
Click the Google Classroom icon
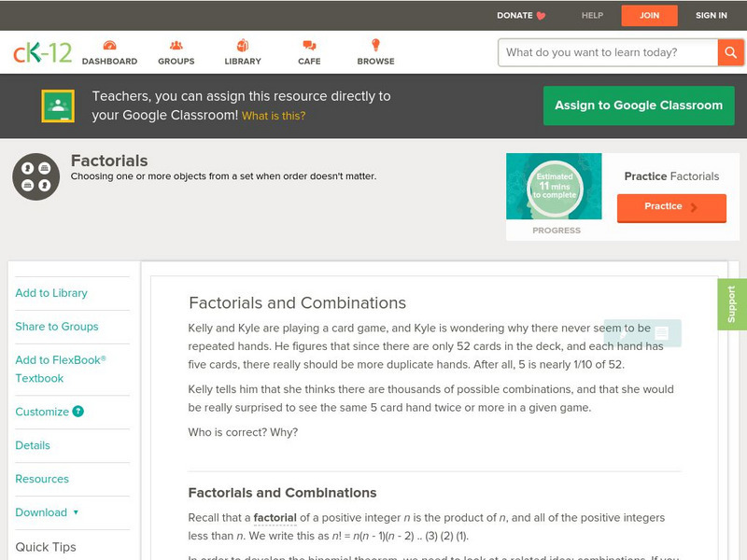(x=58, y=105)
